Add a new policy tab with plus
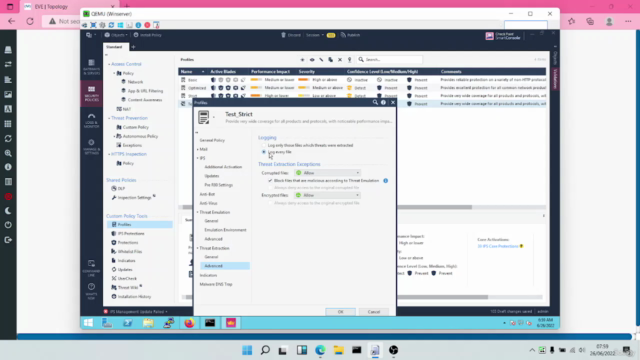This screenshot has height=360, width=640. pos(133,47)
